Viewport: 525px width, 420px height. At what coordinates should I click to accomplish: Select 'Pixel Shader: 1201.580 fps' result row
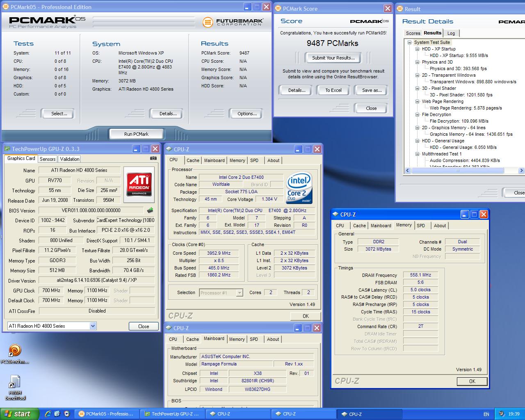tap(461, 95)
